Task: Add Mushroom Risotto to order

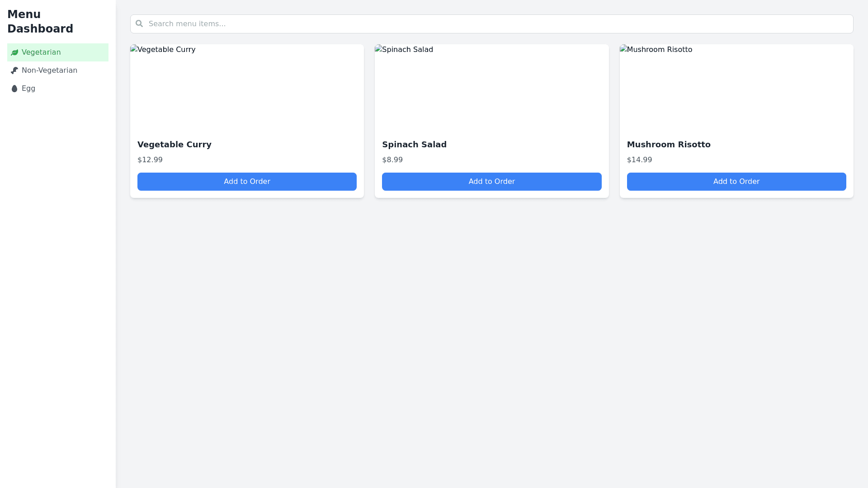Action: tap(736, 182)
